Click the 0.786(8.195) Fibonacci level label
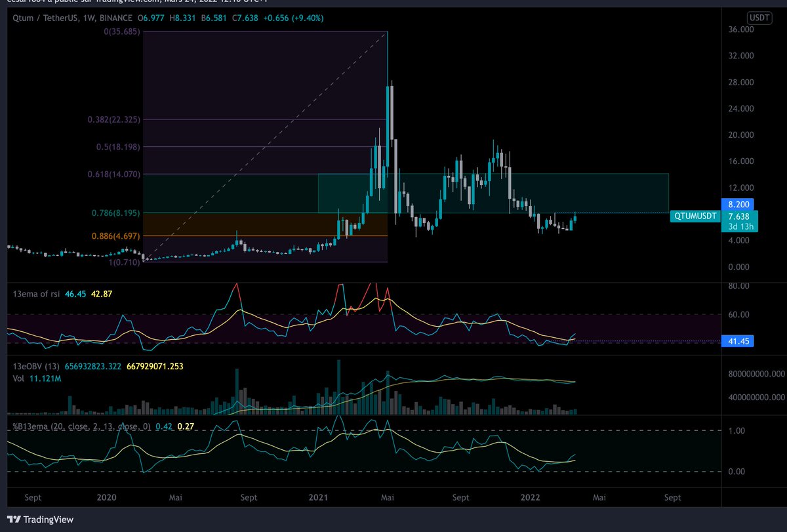 [116, 213]
